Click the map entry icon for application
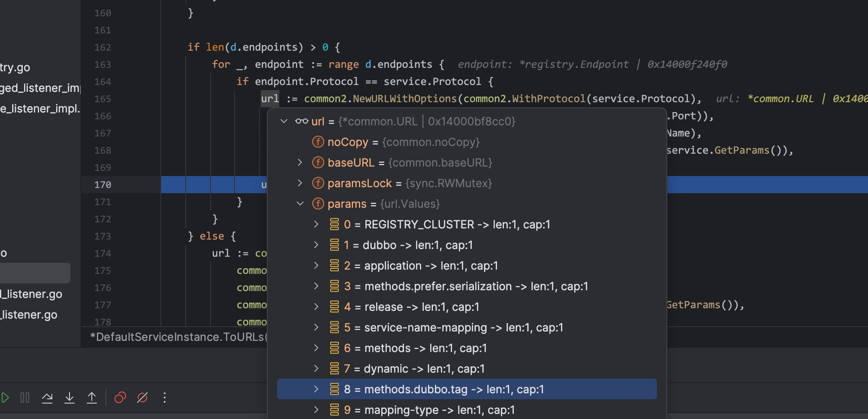This screenshot has height=419, width=868. click(335, 265)
